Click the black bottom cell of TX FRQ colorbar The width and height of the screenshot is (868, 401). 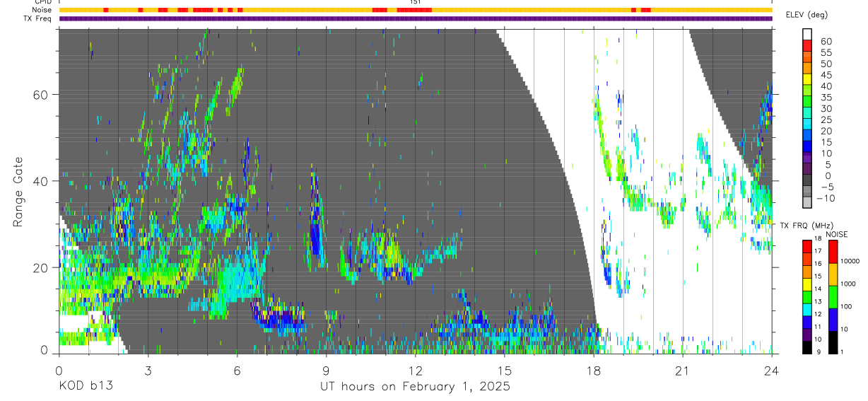(x=807, y=347)
